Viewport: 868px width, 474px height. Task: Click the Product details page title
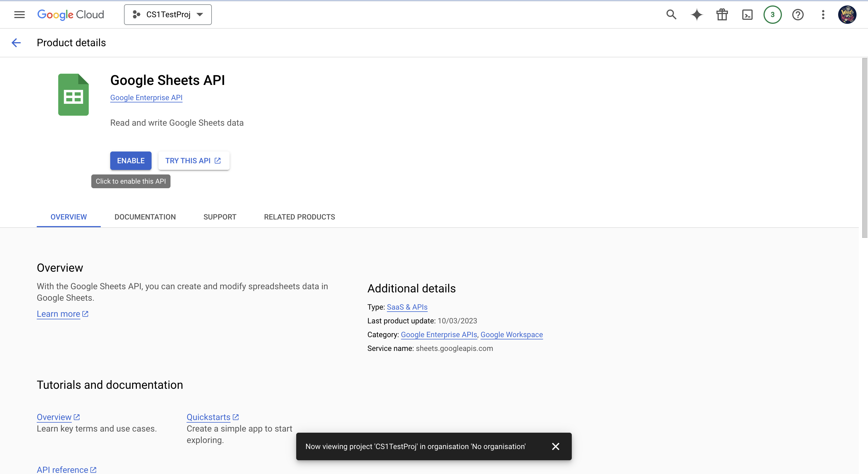71,43
